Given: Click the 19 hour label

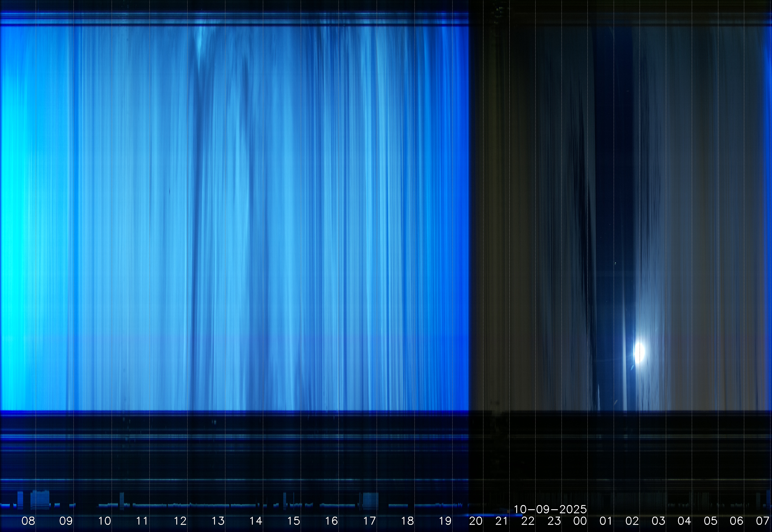Looking at the screenshot, I should coord(445,521).
